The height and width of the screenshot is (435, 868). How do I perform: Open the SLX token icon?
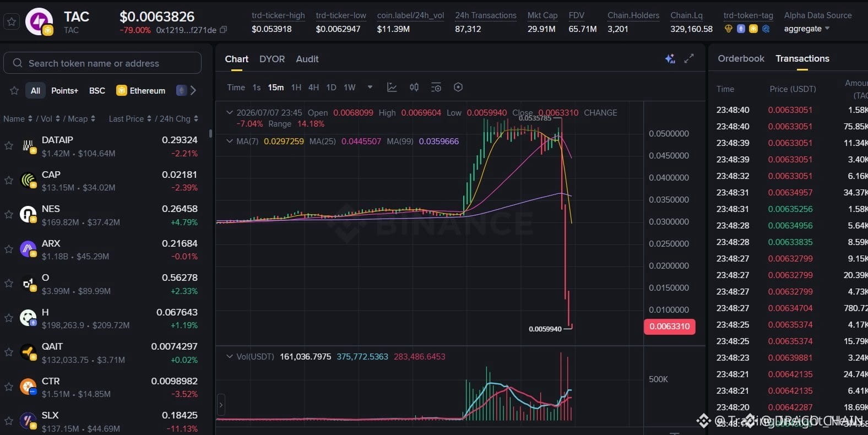(x=28, y=421)
